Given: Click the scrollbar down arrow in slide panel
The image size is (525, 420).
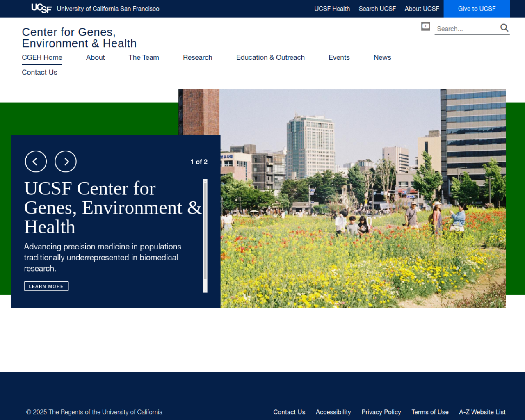Looking at the screenshot, I should click(x=205, y=290).
